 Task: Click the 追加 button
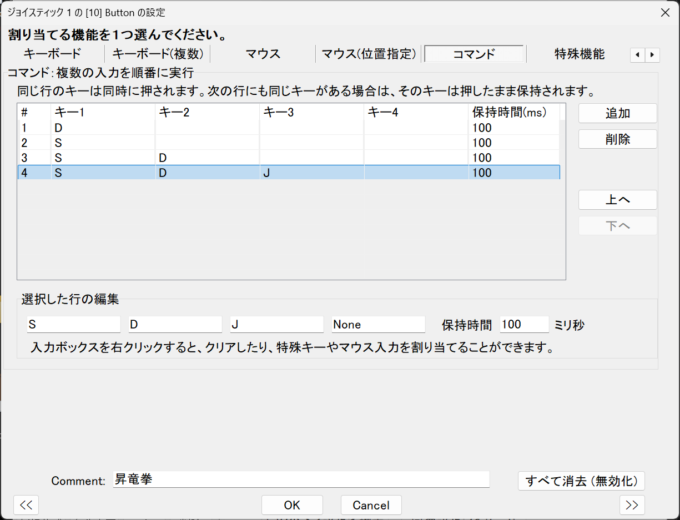(618, 113)
